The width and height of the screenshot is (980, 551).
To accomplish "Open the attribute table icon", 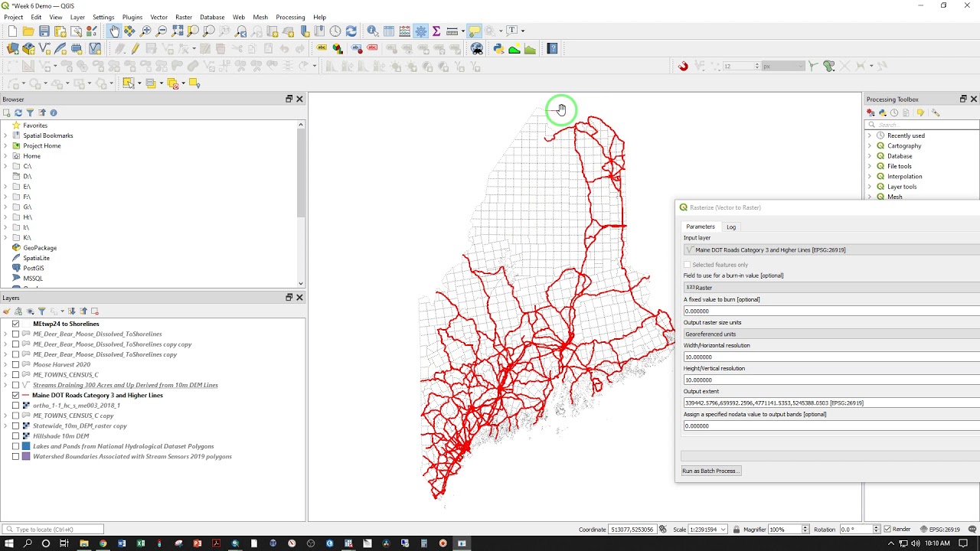I will 389,31.
